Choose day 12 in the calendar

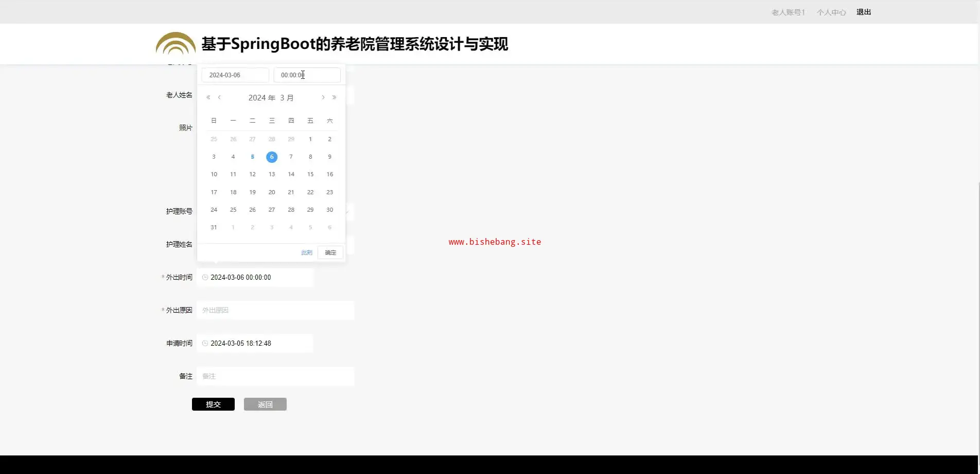click(252, 174)
